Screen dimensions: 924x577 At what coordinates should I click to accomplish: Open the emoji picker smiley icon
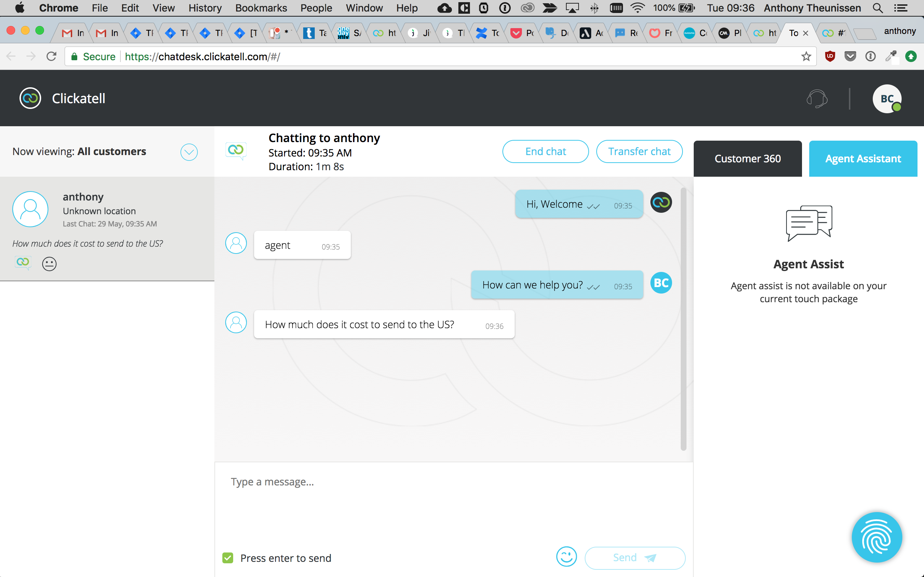[x=566, y=557]
